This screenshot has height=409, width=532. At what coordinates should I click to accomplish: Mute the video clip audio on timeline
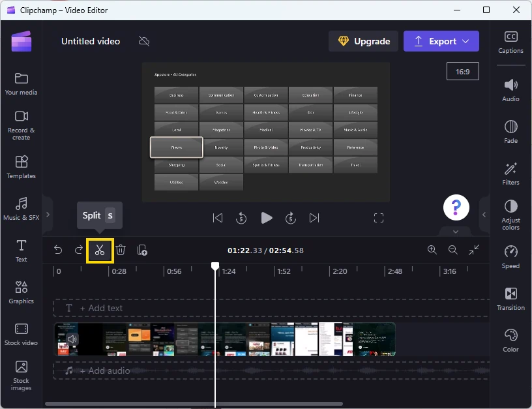pos(72,339)
